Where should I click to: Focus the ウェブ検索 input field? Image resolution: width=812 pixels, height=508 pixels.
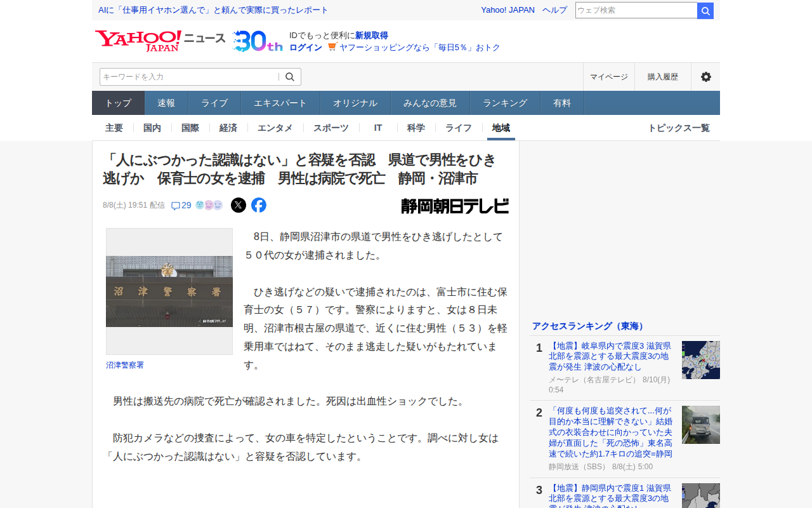[636, 11]
